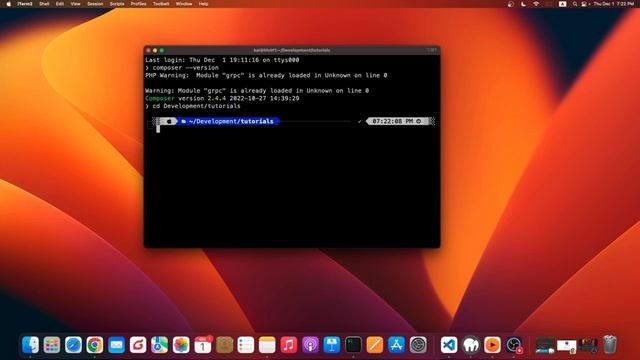Screen dimensions: 640x360
Task: Click the date and time in menu bar
Action: point(614,4)
